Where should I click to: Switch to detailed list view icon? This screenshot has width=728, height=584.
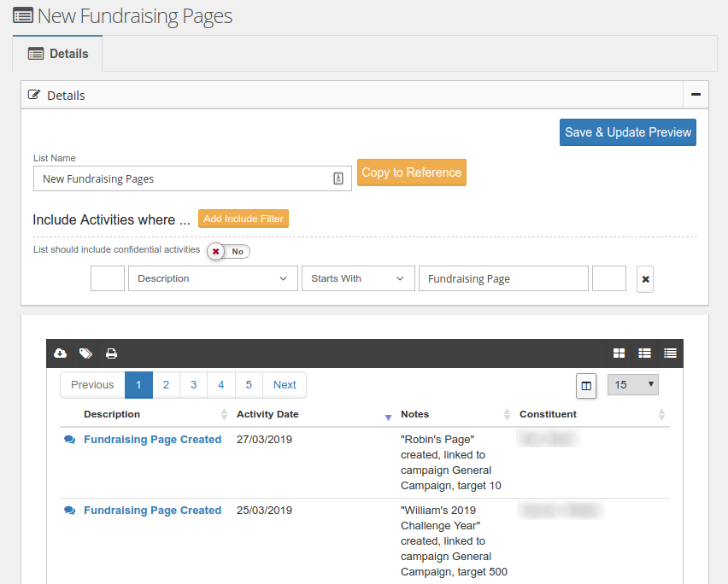(x=644, y=353)
